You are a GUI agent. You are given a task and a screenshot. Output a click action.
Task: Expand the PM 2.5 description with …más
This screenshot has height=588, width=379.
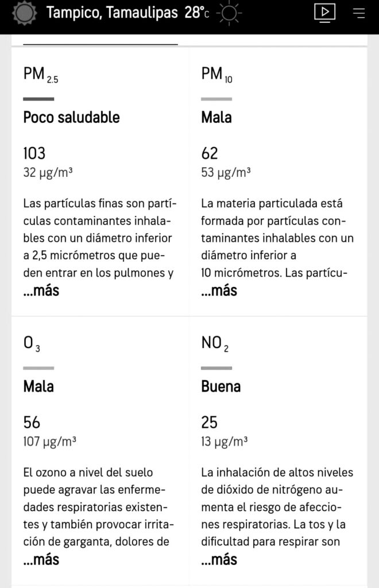point(41,291)
